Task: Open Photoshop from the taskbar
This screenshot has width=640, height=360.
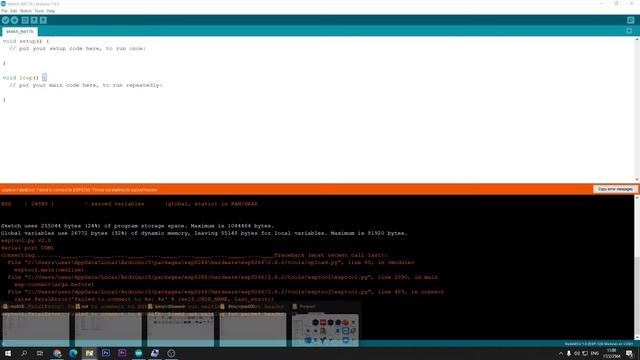Action: click(x=106, y=353)
